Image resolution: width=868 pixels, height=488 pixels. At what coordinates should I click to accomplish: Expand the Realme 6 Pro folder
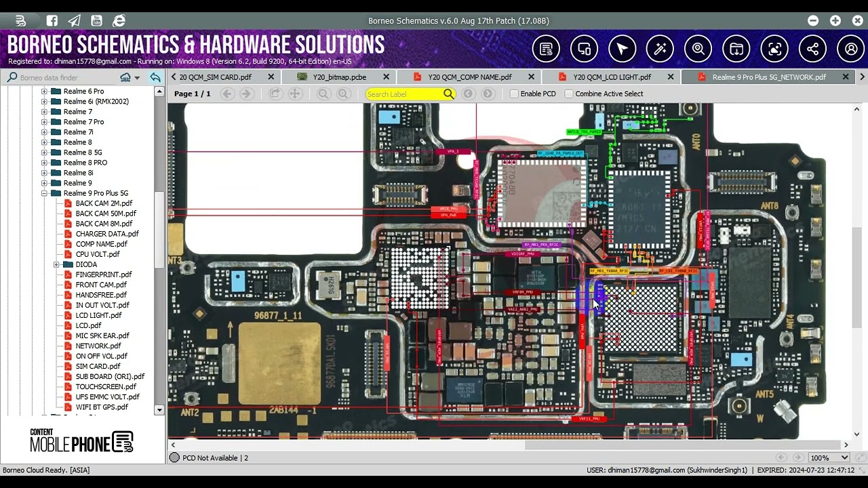coord(44,91)
